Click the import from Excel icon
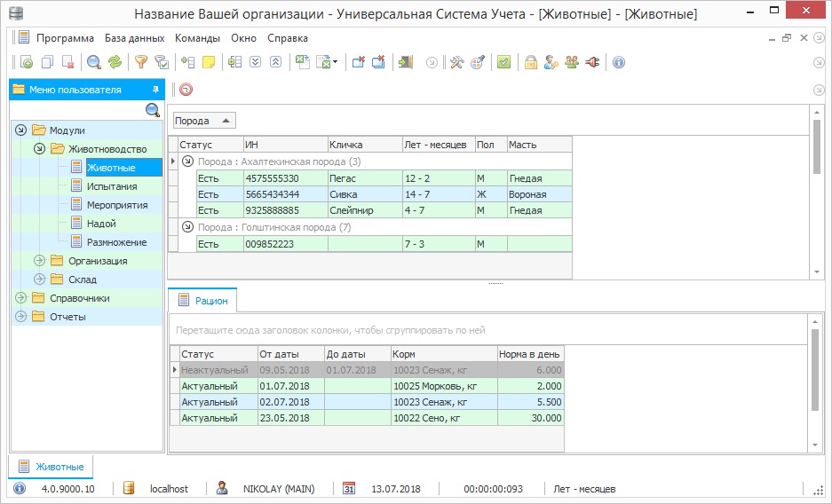 (x=303, y=62)
